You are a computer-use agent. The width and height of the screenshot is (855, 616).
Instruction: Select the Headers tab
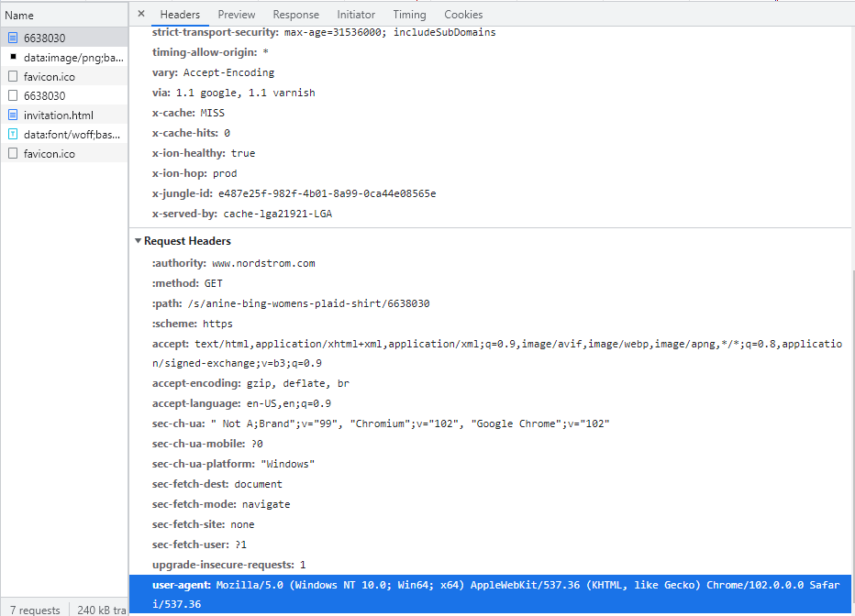(x=180, y=15)
